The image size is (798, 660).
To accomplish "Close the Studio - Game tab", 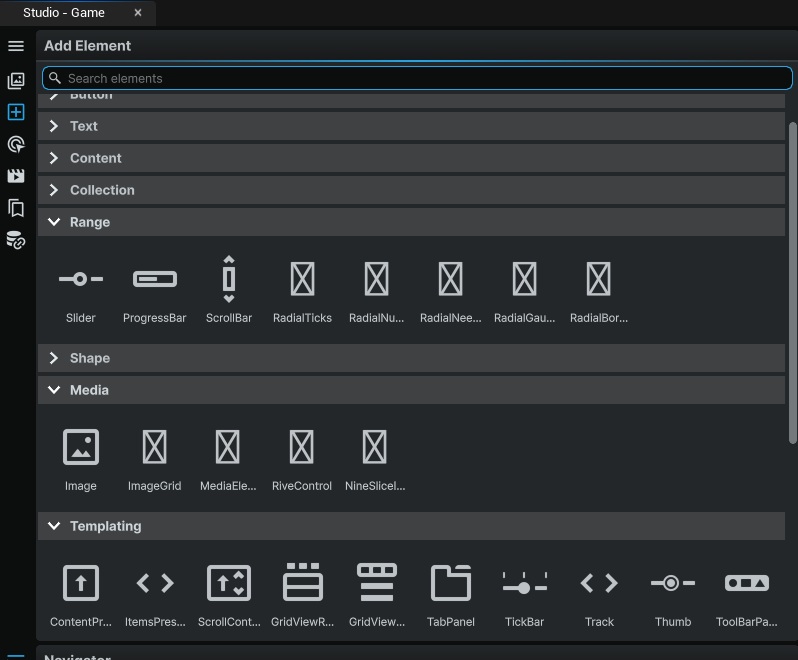I will (138, 13).
